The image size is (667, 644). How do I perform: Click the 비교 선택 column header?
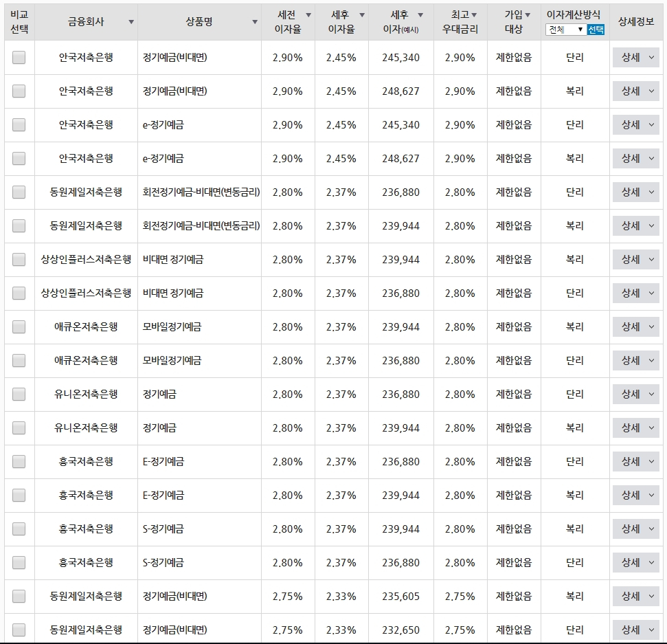click(19, 22)
